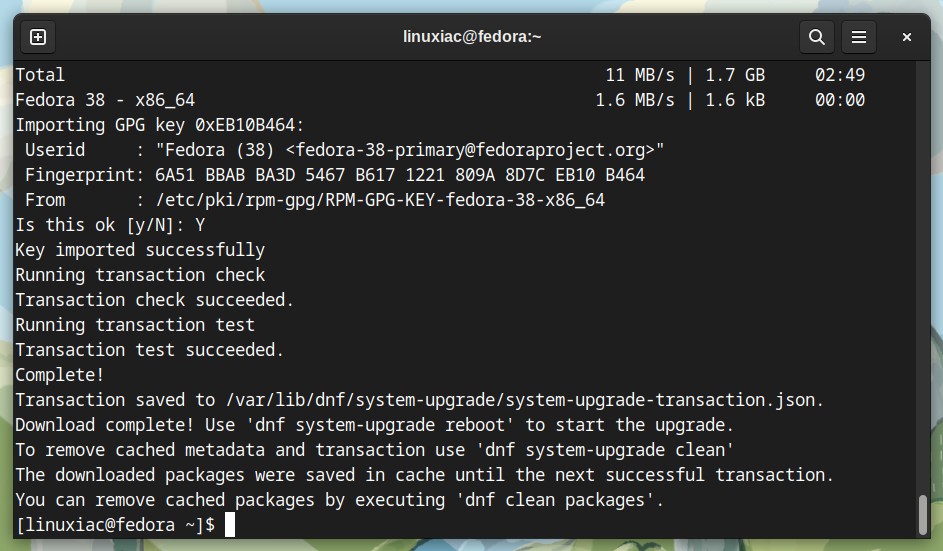Click the "Importing GPG key 0xEB10B464" line
The height and width of the screenshot is (551, 943).
(160, 125)
